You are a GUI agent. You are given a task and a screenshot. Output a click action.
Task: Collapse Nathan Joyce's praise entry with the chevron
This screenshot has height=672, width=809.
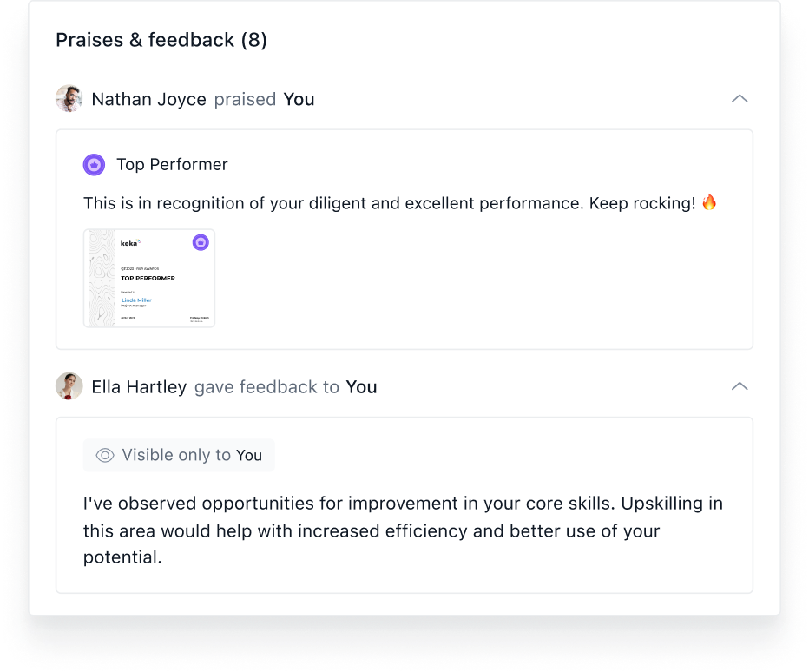point(740,99)
